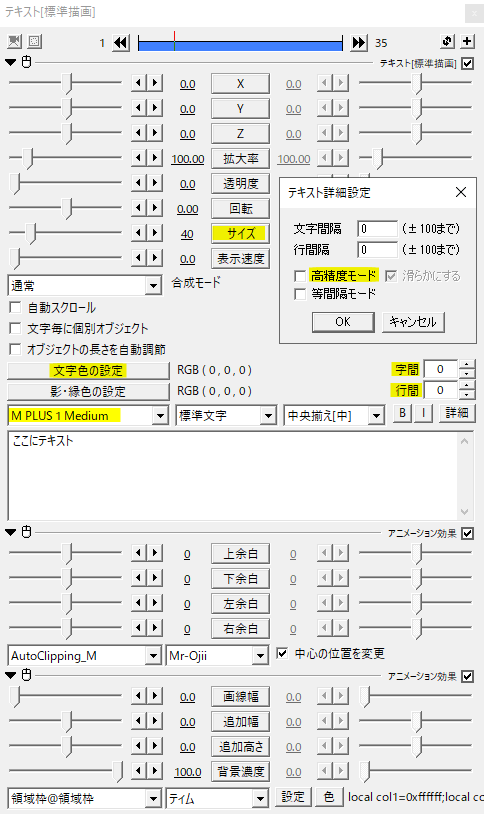This screenshot has width=484, height=814.
Task: Jump to first frame with rewind icon
Action: (121, 43)
